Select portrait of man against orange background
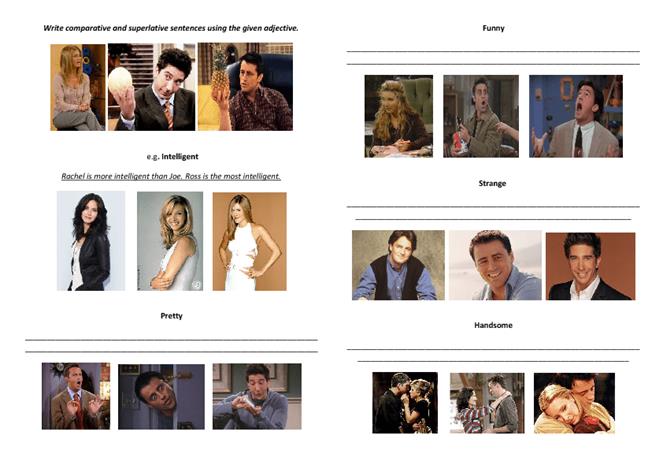Viewport: 663px width, 469px height. tap(591, 266)
